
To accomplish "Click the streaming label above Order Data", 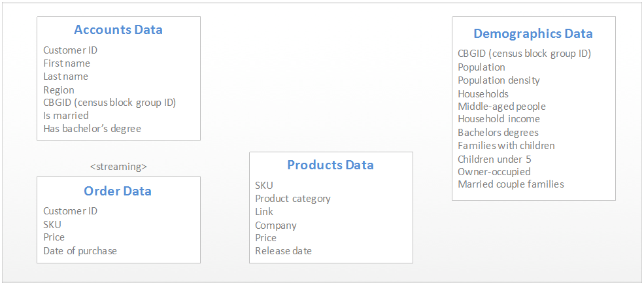I will click(x=118, y=167).
